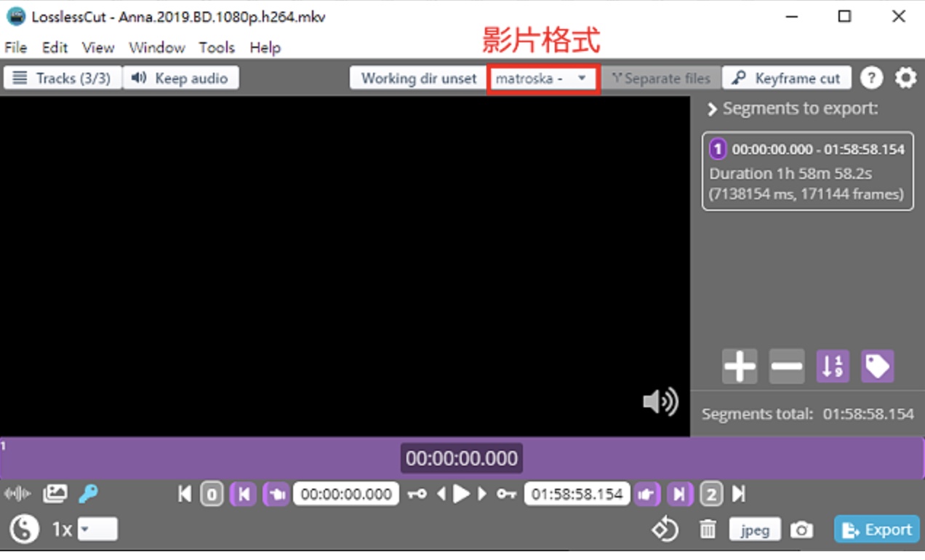Seek to previous keyframe
This screenshot has height=560, width=925.
417,495
